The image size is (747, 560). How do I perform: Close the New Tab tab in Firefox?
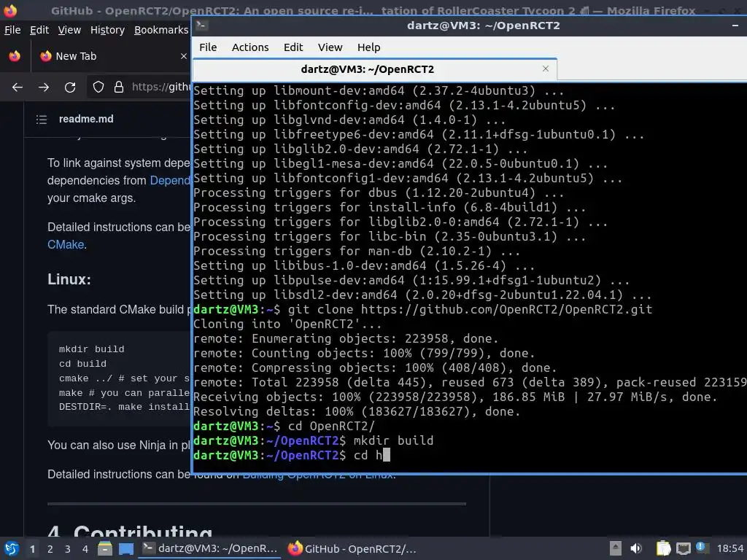coord(183,56)
